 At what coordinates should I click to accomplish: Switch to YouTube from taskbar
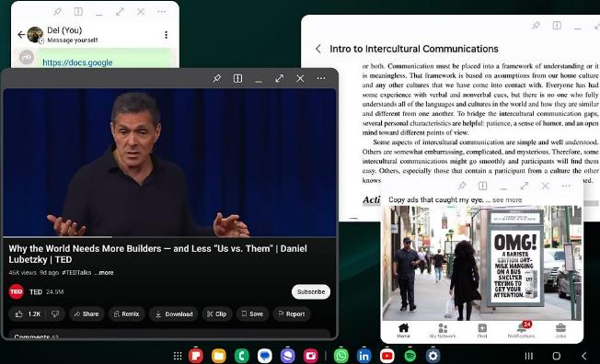(x=387, y=356)
